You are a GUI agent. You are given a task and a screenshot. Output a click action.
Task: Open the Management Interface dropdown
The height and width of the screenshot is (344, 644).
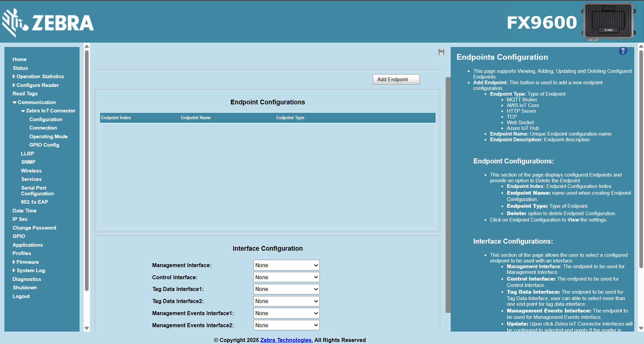tap(286, 265)
